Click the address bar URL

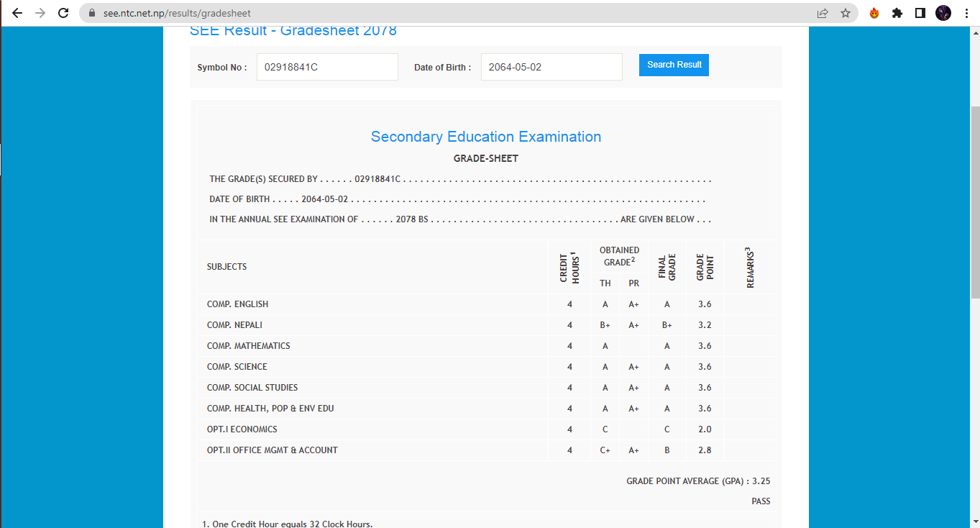[x=177, y=13]
